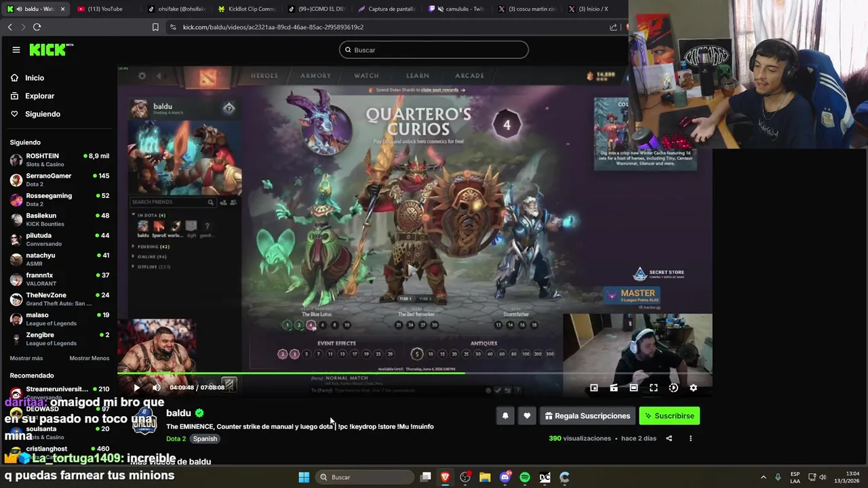Open TheNevZone channel in sidebar
Screen dimensions: 868x488
[x=60, y=299]
